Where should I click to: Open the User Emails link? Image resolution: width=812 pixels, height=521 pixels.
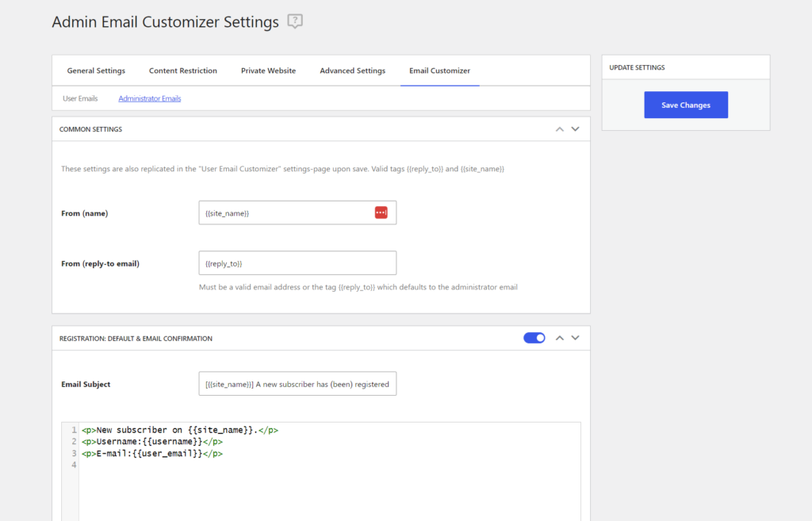79,98
